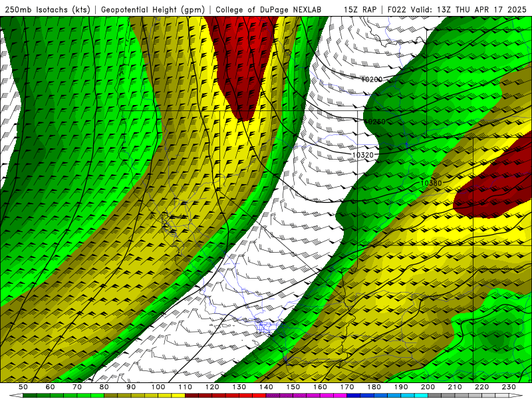This screenshot has height=399, width=532.
Task: Click the 10260 height contour label
Action: (374, 122)
